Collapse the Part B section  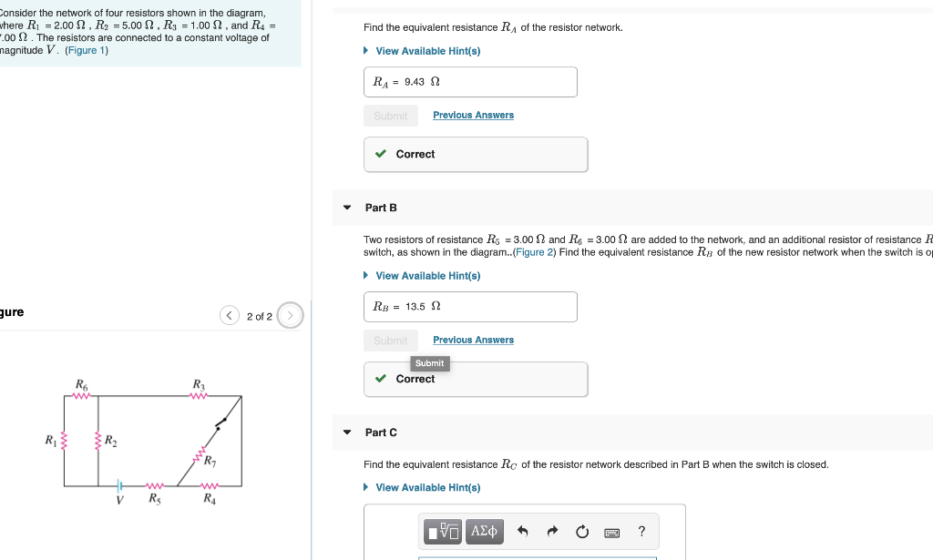click(346, 208)
